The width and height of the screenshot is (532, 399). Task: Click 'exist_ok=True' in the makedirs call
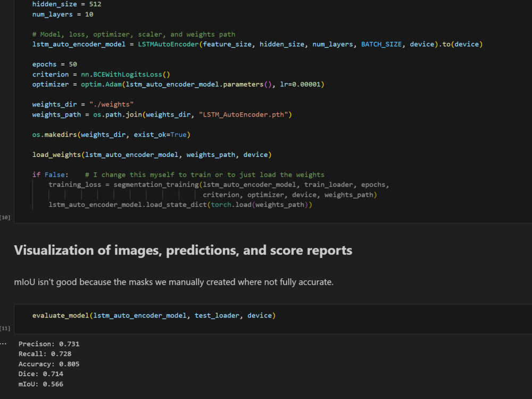click(160, 135)
